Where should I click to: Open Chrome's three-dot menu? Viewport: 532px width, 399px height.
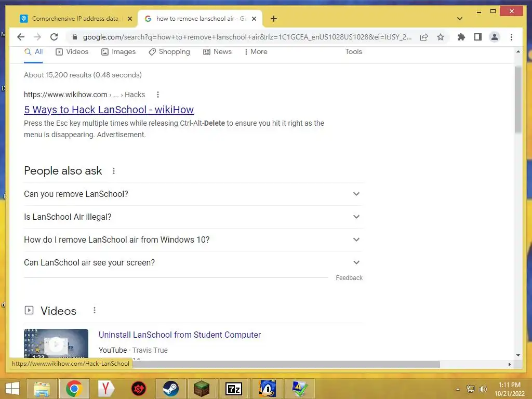tap(511, 37)
